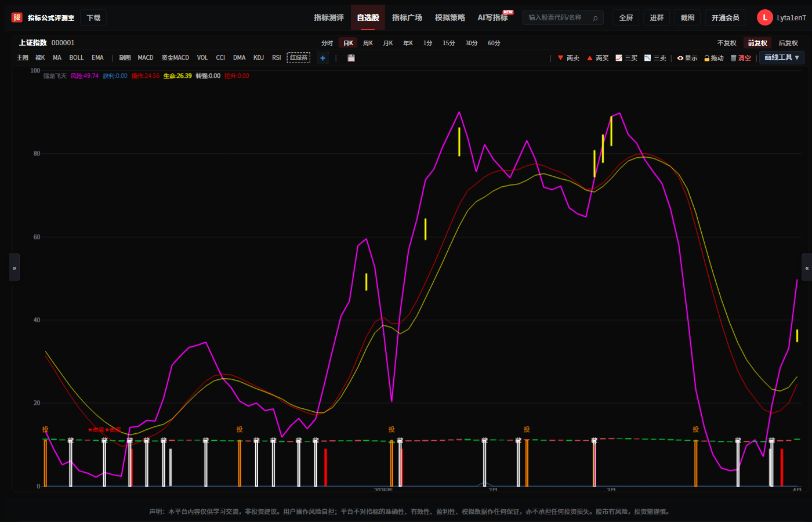
Task: Expand the left side panel arrow
Action: tap(14, 267)
